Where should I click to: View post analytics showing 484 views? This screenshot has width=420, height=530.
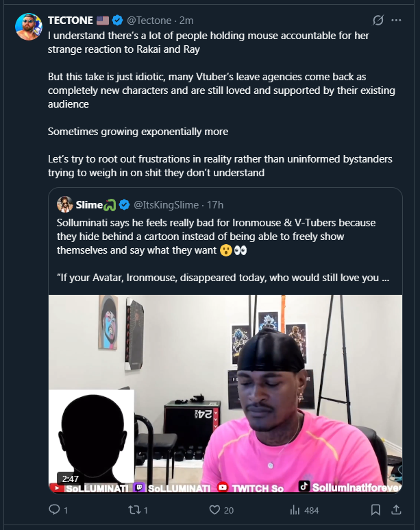click(296, 510)
